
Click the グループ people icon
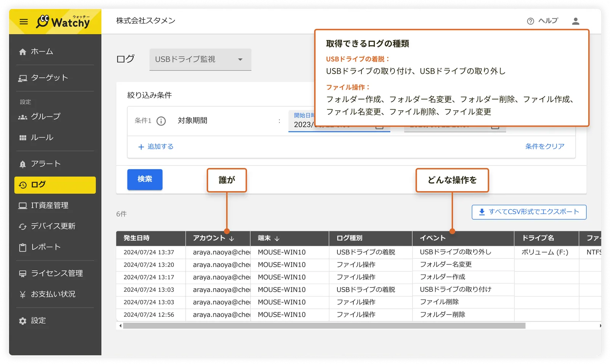23,117
